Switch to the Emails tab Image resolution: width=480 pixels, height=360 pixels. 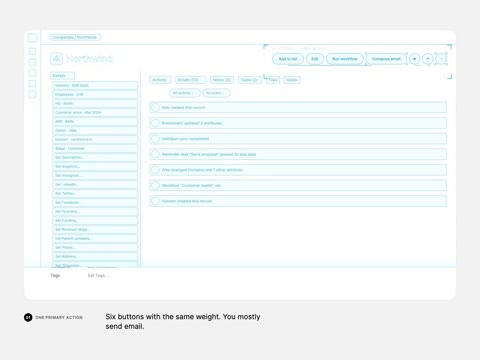[190, 80]
